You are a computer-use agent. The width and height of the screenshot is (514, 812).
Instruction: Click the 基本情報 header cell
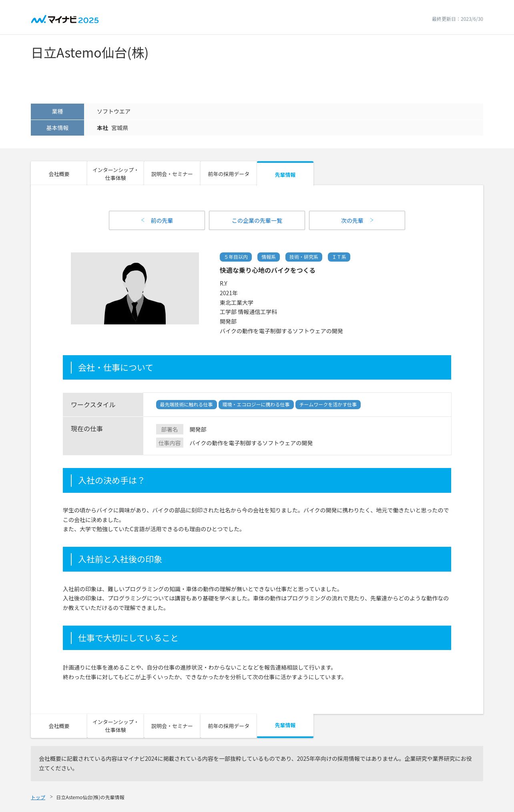[x=57, y=128]
